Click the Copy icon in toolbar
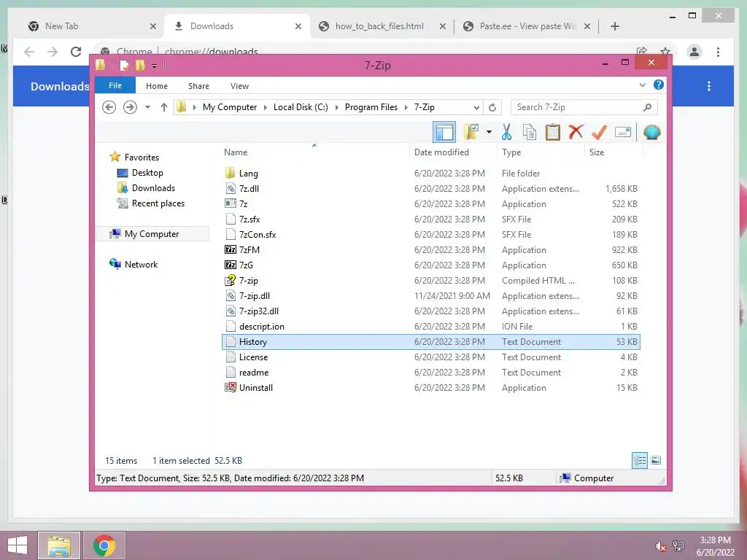This screenshot has width=747, height=560. coord(530,132)
